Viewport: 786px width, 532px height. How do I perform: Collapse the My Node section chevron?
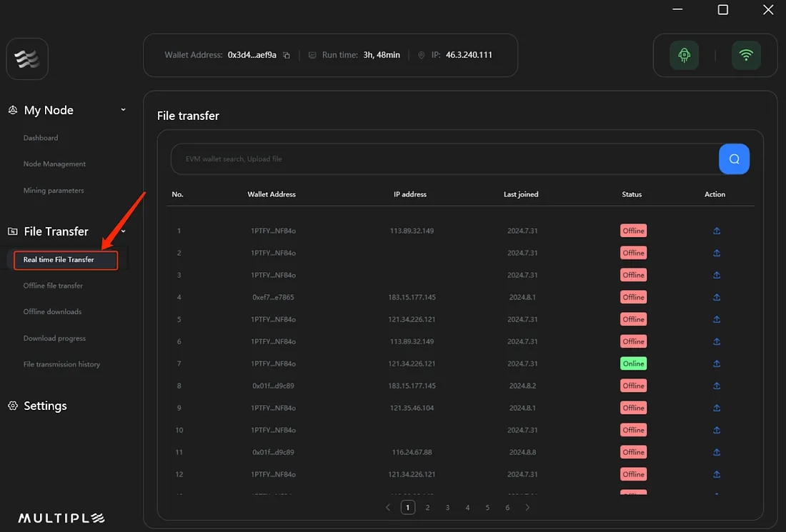(123, 110)
